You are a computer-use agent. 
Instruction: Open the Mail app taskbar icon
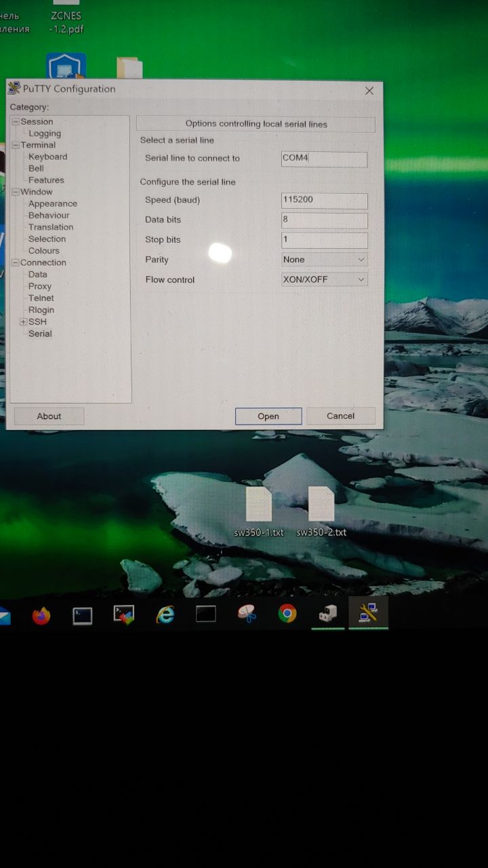4,616
